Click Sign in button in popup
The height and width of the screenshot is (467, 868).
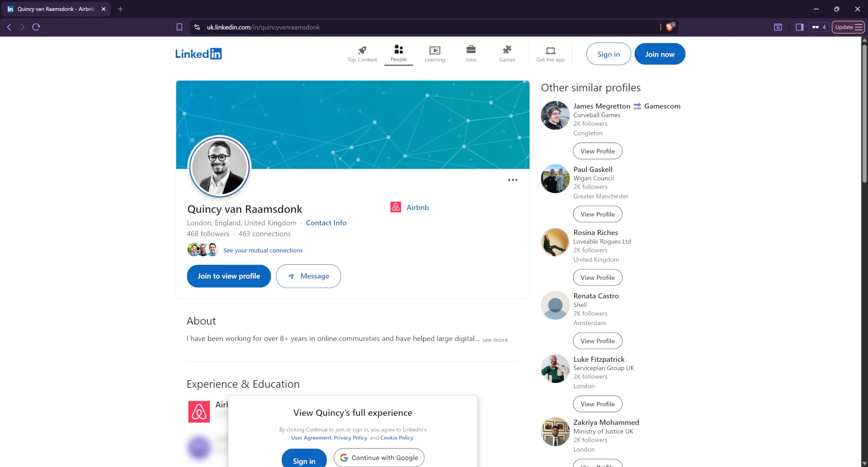click(x=304, y=458)
